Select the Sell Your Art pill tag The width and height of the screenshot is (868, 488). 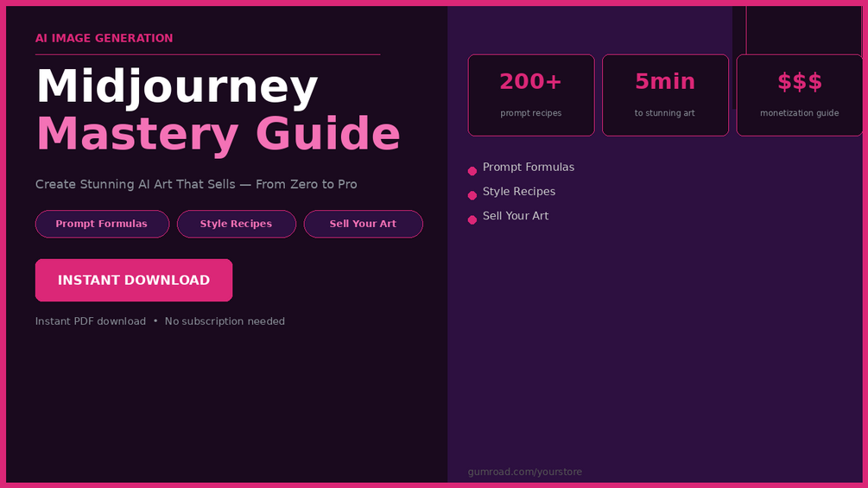pos(363,224)
